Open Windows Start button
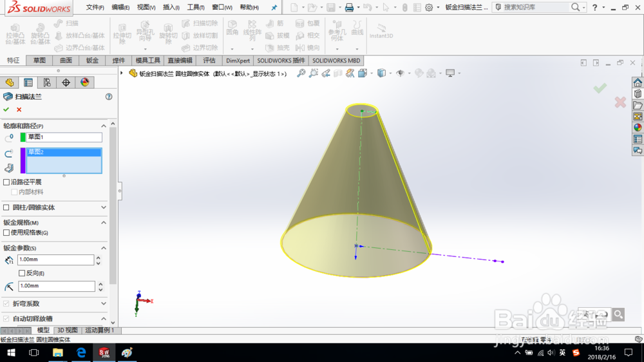Screen dimensions: 644x362 [11, 352]
